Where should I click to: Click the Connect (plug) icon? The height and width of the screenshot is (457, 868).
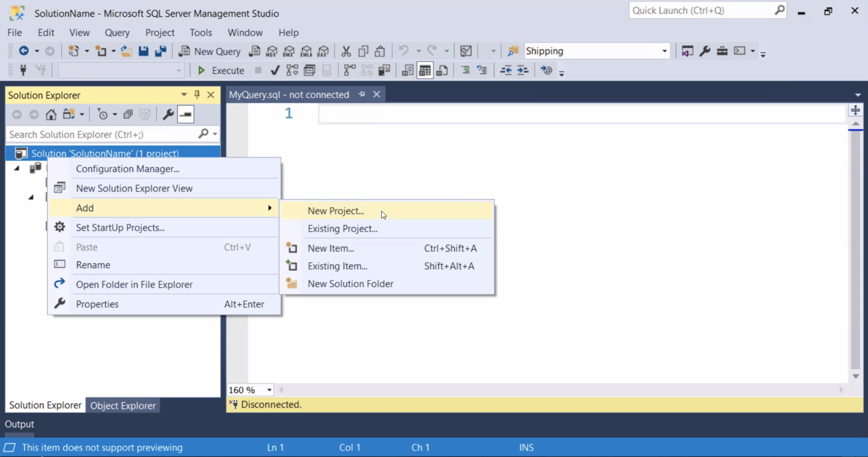coord(23,70)
